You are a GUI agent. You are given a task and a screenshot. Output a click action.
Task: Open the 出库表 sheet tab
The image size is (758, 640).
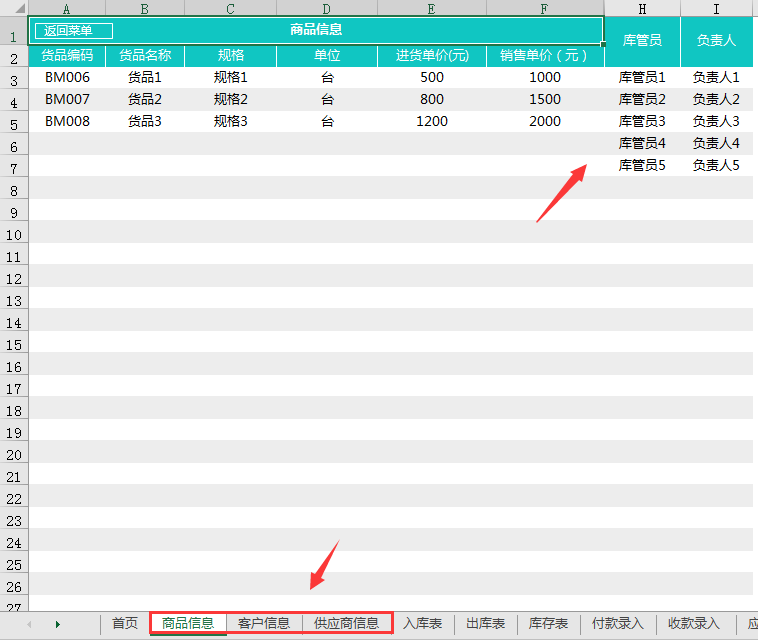pyautogui.click(x=485, y=623)
